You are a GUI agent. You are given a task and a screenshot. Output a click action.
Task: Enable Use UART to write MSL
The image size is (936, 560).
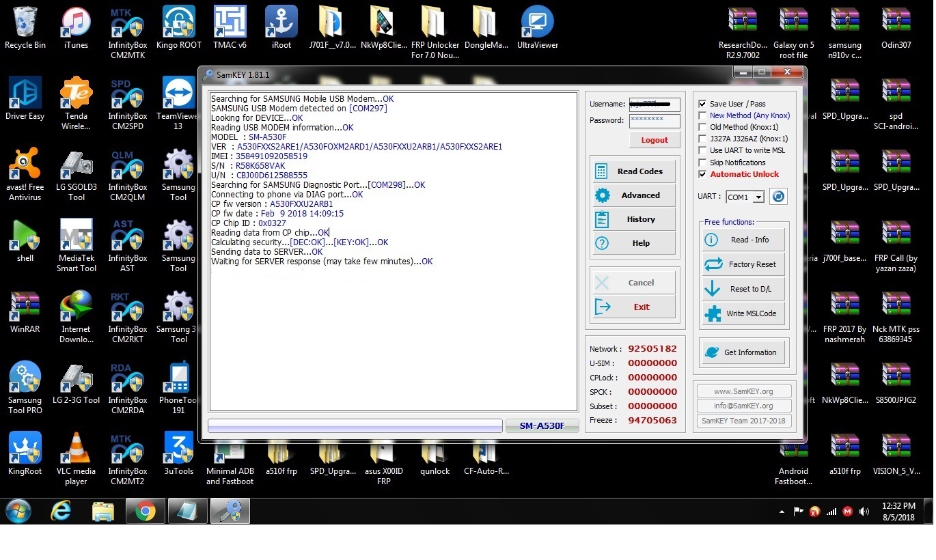[x=702, y=150]
